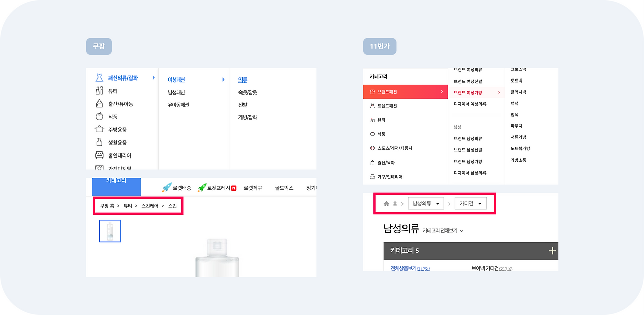Expand the chevron next to 브랜드 여성가방
The width and height of the screenshot is (644, 315).
coord(499,92)
